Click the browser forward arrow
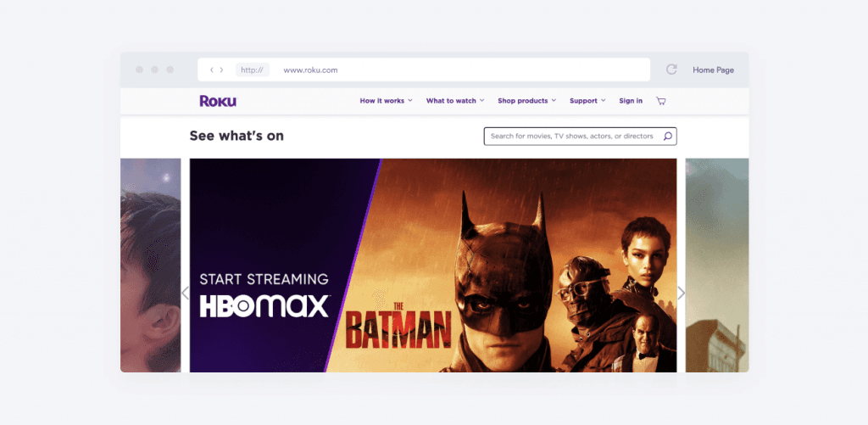This screenshot has width=868, height=425. (x=221, y=70)
